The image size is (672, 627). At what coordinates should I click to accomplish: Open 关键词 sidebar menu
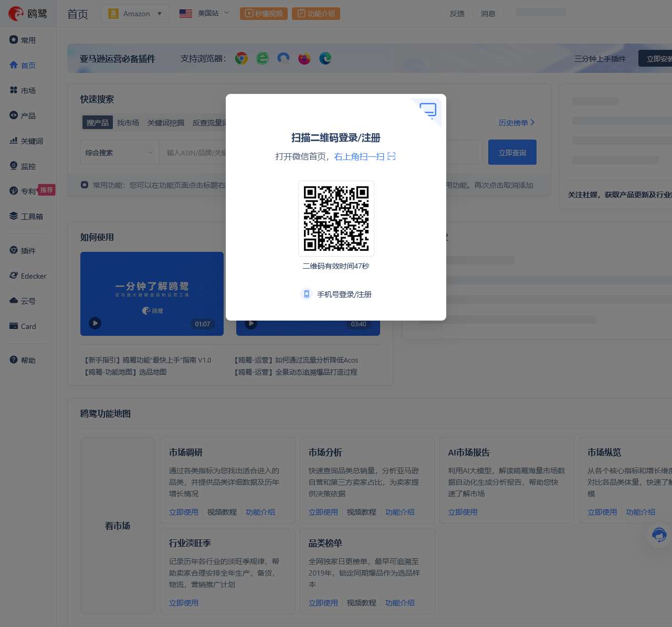26,141
